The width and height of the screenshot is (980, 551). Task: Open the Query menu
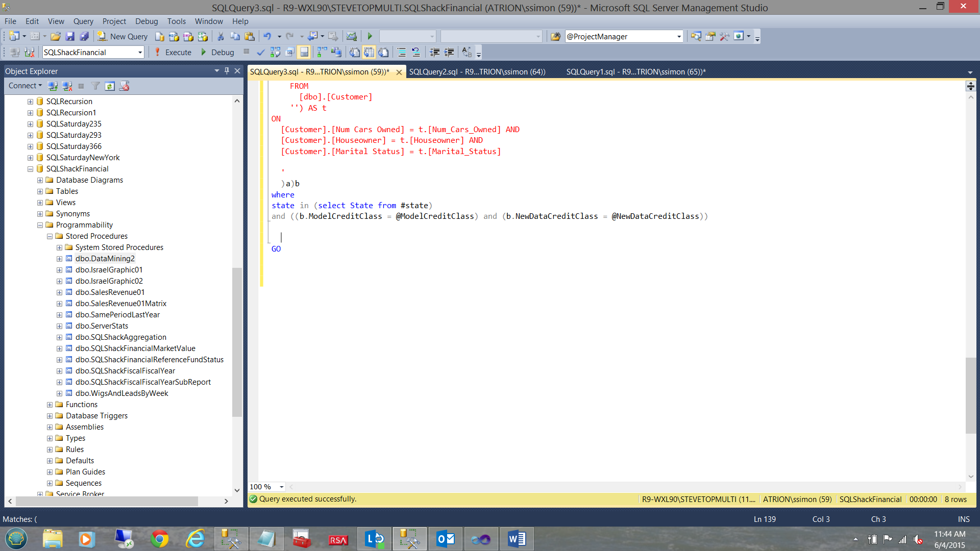pyautogui.click(x=83, y=21)
